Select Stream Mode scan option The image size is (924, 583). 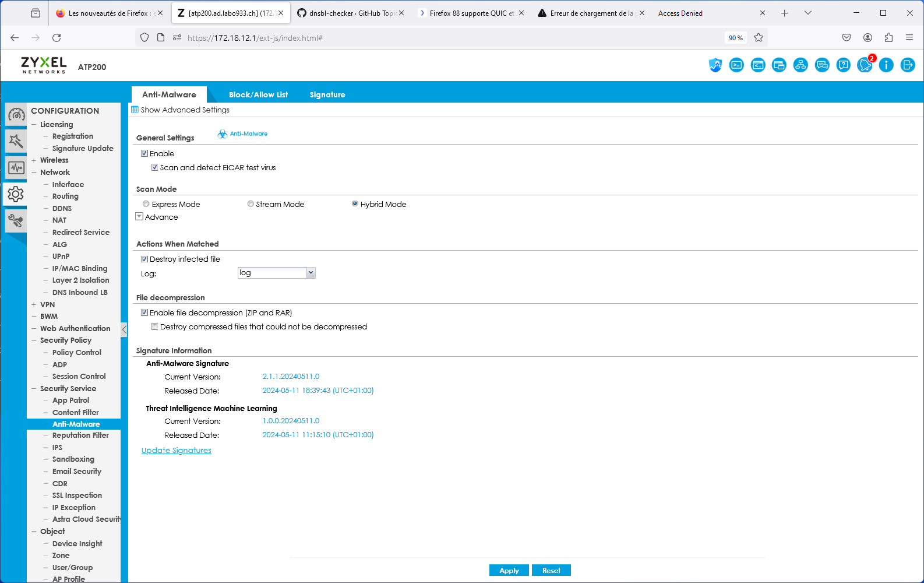tap(251, 204)
